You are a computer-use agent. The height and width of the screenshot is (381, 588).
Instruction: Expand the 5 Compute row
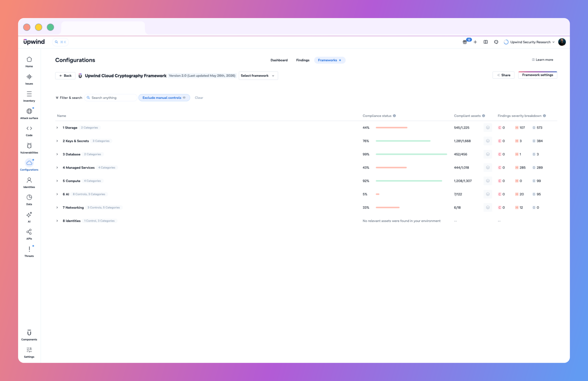pos(57,181)
